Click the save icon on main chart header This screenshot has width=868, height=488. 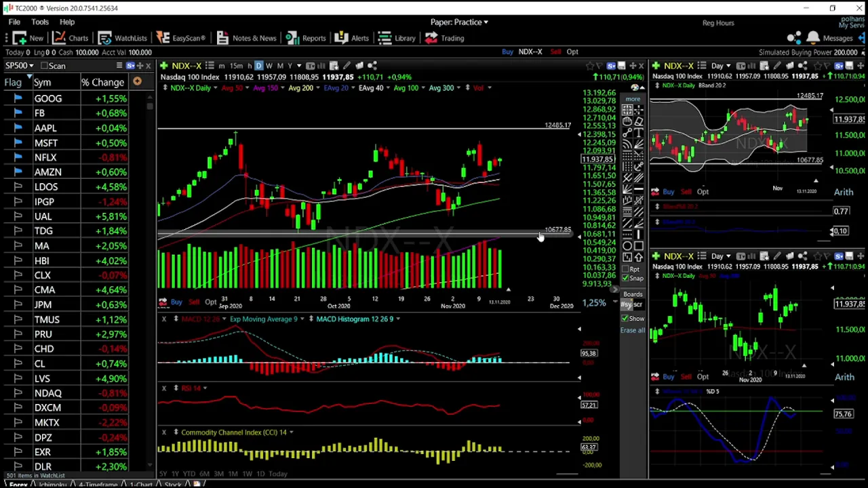(621, 66)
